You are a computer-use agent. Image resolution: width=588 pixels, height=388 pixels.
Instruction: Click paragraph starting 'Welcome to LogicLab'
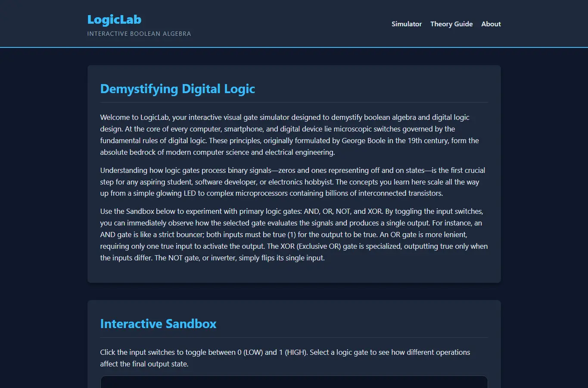pos(294,135)
